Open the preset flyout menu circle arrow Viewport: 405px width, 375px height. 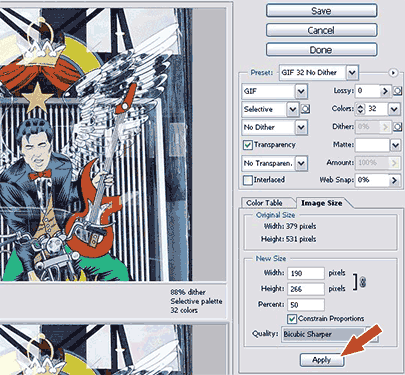(x=393, y=72)
